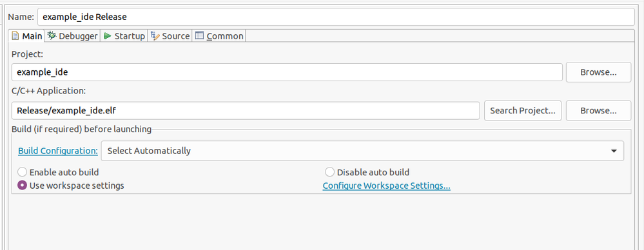Viewport: 644px width, 250px height.
Task: Click Browse button next to Project field
Action: click(598, 72)
